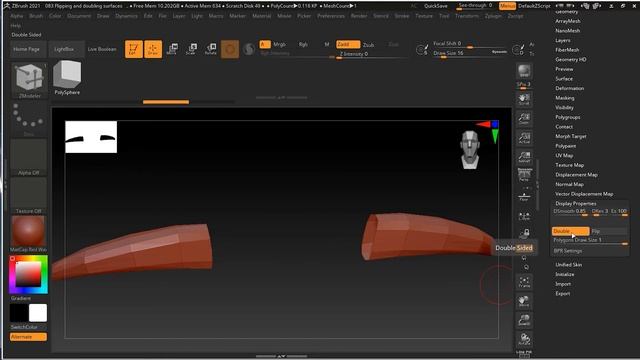The image size is (640, 360).
Task: Toggle the Floor grid icon
Action: [524, 196]
